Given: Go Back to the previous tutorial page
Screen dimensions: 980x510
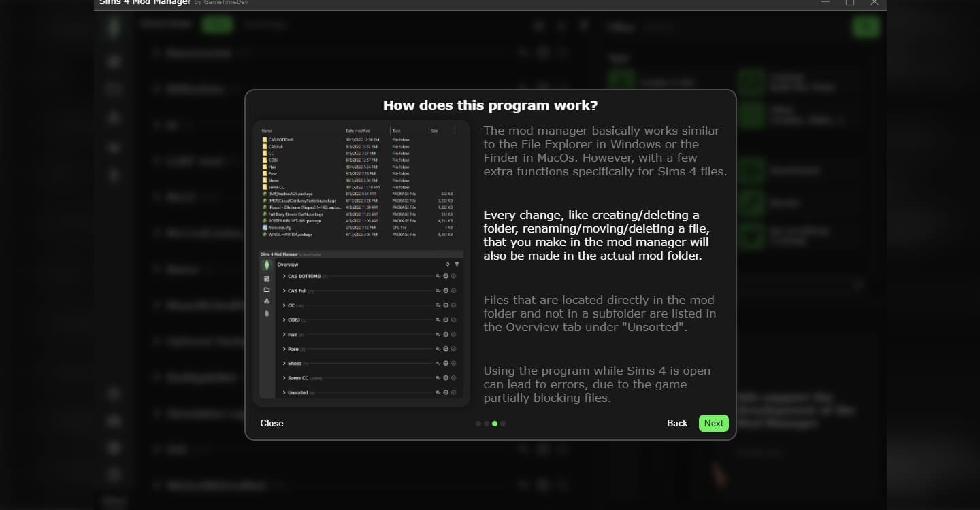Looking at the screenshot, I should 677,423.
